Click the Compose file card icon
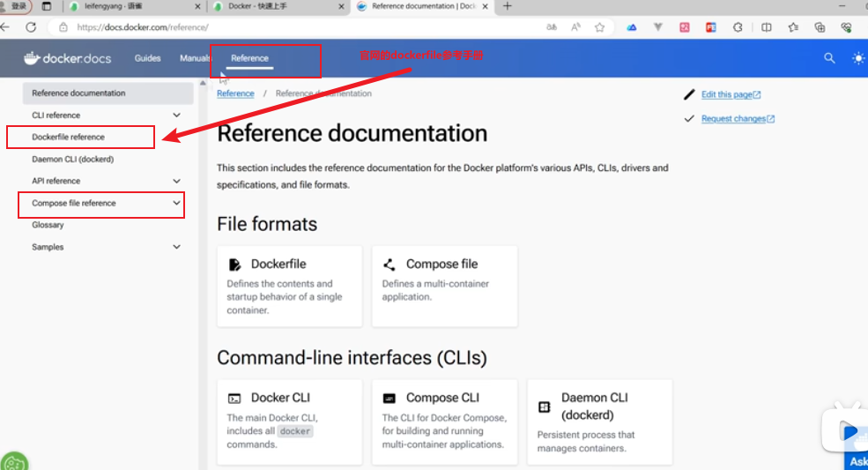 click(389, 265)
